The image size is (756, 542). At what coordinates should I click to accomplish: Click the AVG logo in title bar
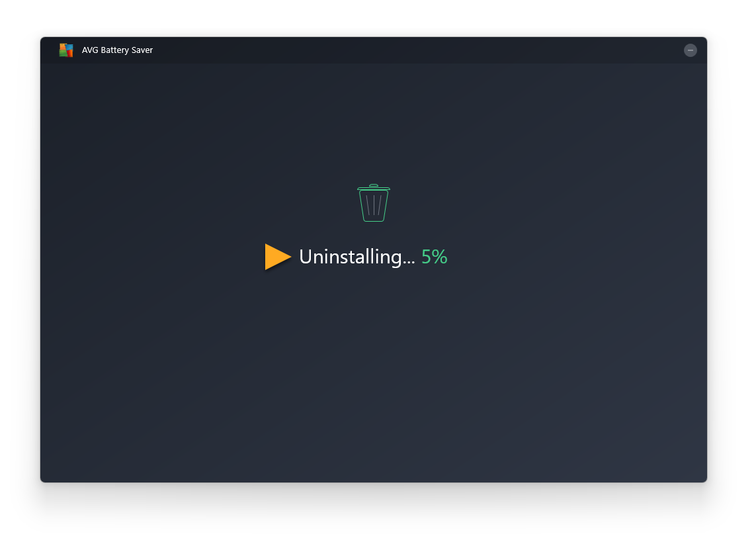[65, 50]
